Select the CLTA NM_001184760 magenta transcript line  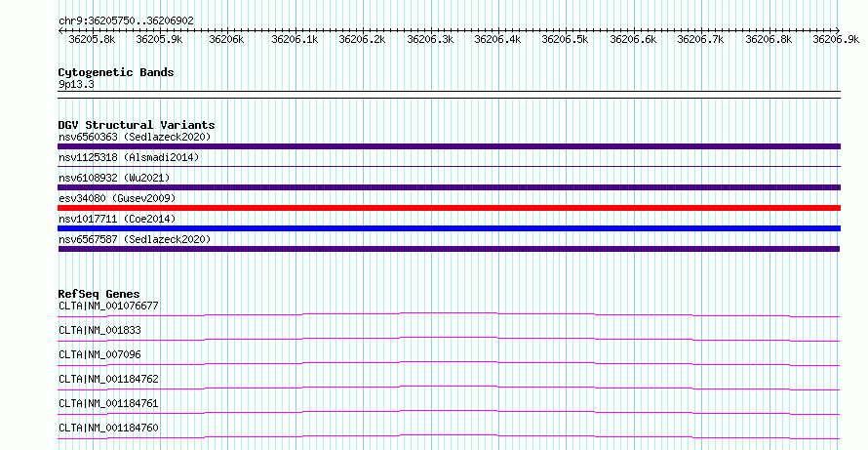[449, 436]
